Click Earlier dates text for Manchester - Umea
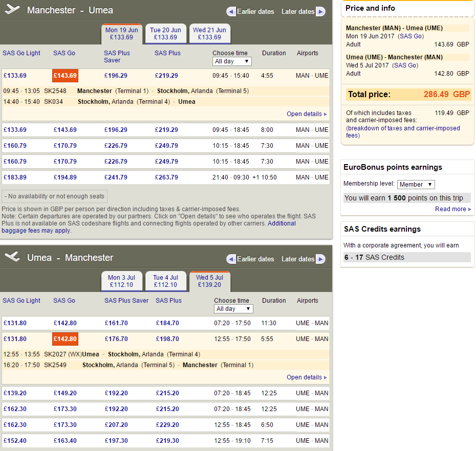 point(255,12)
